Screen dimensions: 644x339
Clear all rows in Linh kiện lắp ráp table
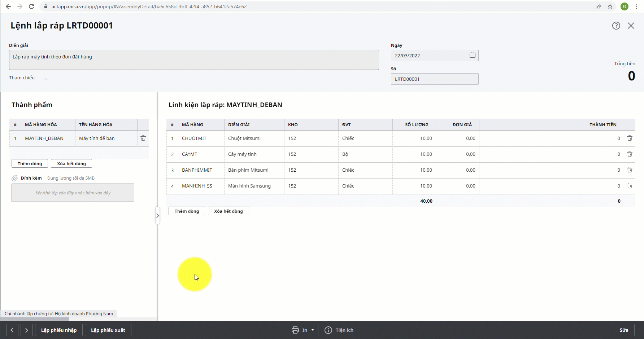click(229, 211)
